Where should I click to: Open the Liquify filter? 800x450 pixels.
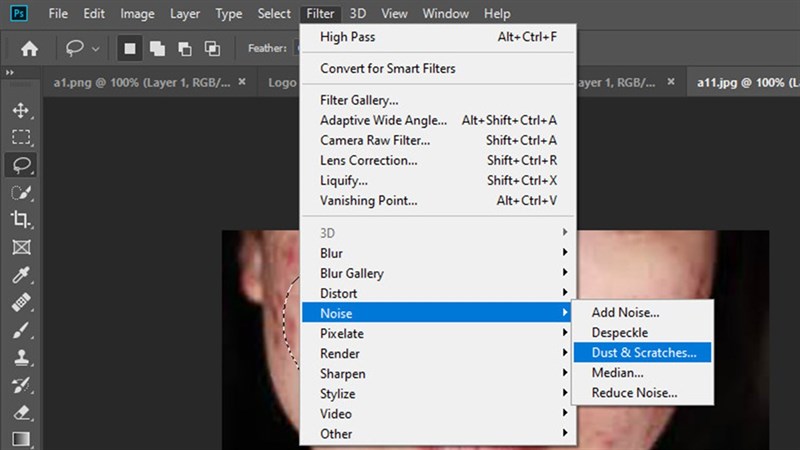[x=344, y=180]
